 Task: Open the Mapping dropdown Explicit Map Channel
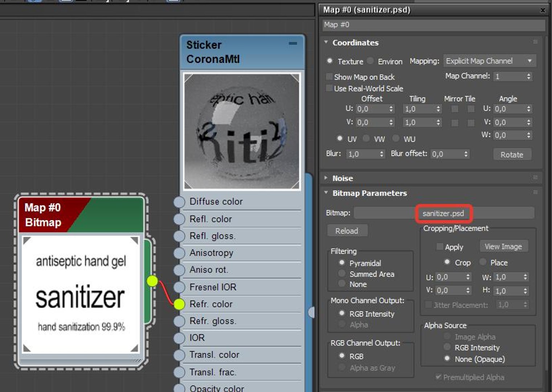[489, 61]
